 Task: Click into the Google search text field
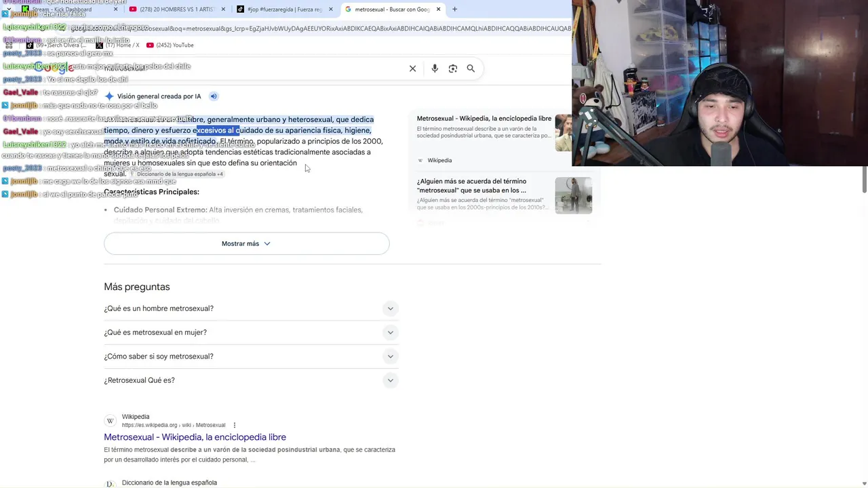click(x=251, y=68)
